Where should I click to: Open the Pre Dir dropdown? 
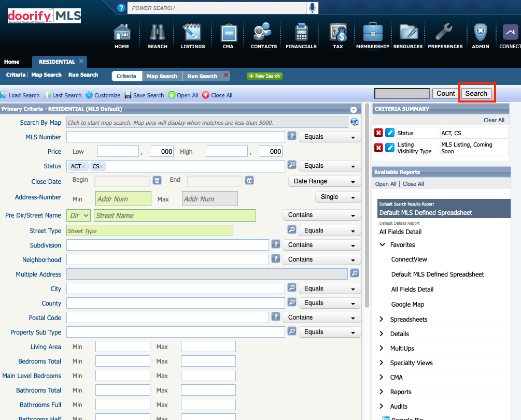point(78,215)
